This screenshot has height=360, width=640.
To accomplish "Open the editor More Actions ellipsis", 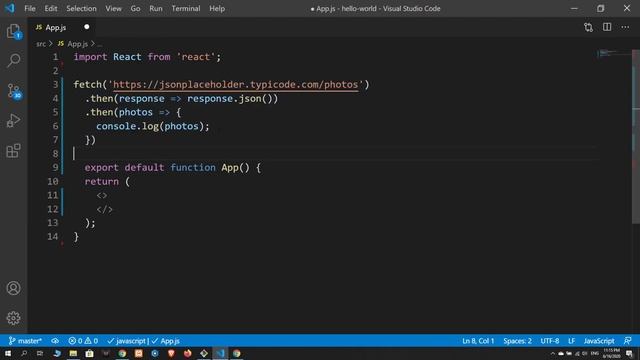I will 625,27.
